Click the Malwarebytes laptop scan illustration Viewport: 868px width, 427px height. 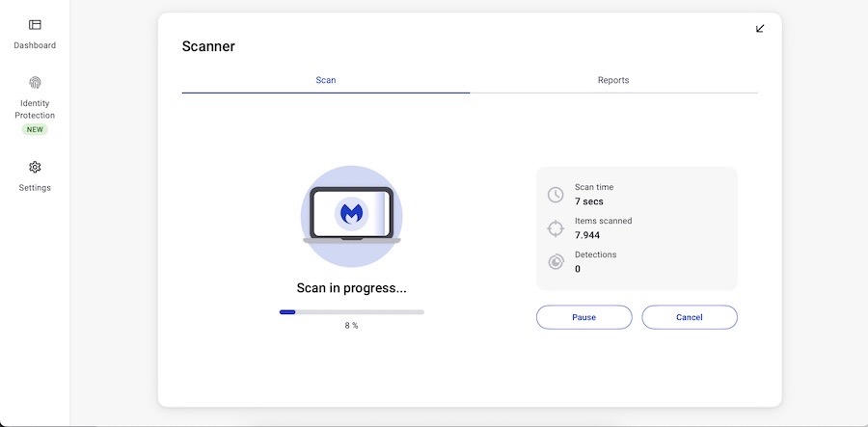pyautogui.click(x=351, y=216)
